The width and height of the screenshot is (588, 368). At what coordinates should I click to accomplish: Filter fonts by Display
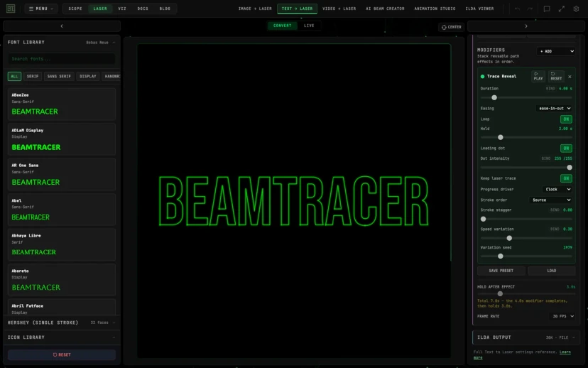pos(88,76)
